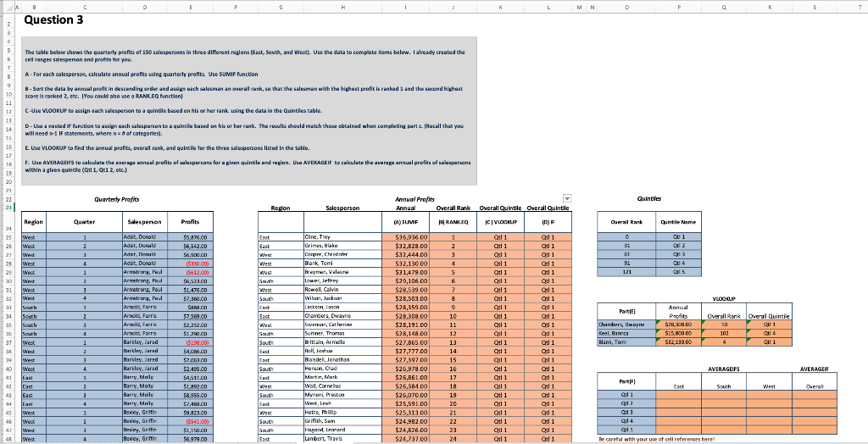Select annual profit cell $32,444.00
The width and height of the screenshot is (868, 444).
[406, 255]
